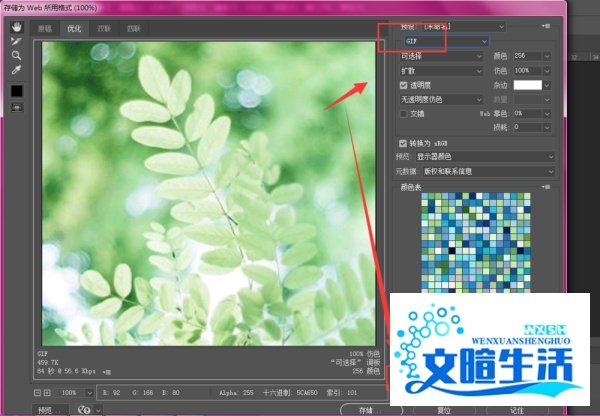Open the 扩散 dither method dropdown
The height and width of the screenshot is (416, 600).
[441, 71]
